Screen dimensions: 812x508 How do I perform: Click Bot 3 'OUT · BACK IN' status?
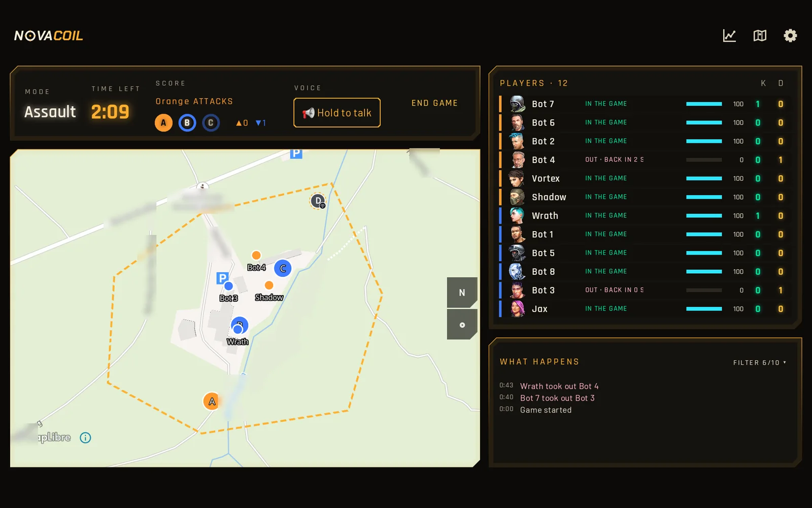point(614,290)
